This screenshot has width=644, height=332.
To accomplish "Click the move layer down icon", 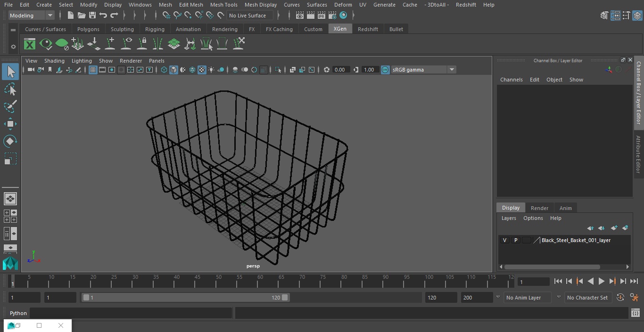I will coord(602,228).
